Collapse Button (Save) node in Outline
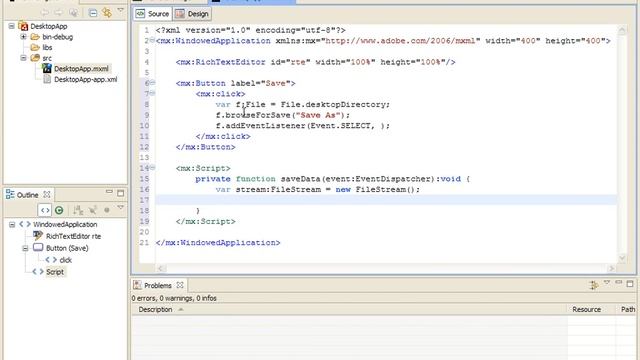The width and height of the screenshot is (640, 360). click(25, 248)
